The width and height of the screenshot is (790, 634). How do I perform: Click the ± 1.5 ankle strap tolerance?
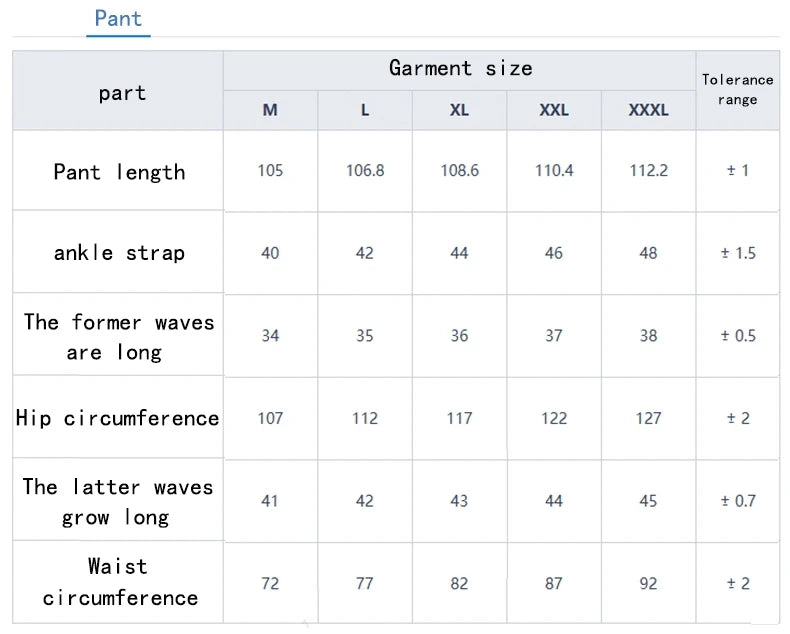pyautogui.click(x=738, y=253)
